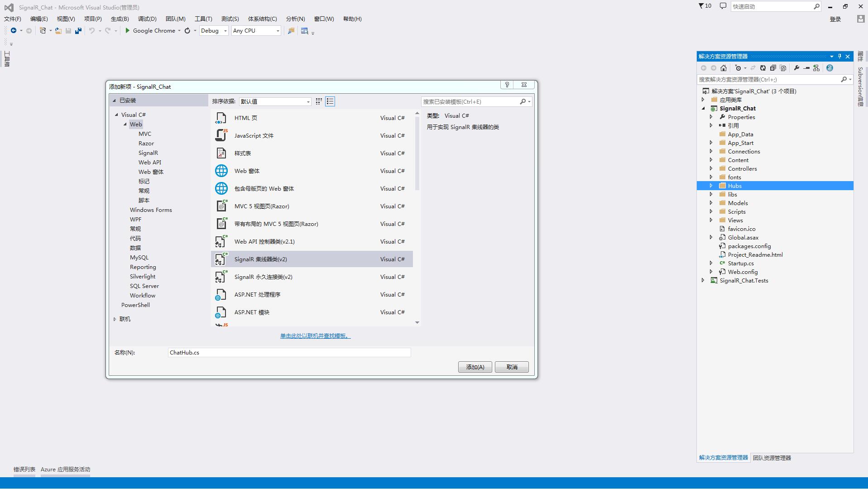The image size is (868, 489).
Task: Click the notifications flag icon showing 10
Action: [705, 6]
